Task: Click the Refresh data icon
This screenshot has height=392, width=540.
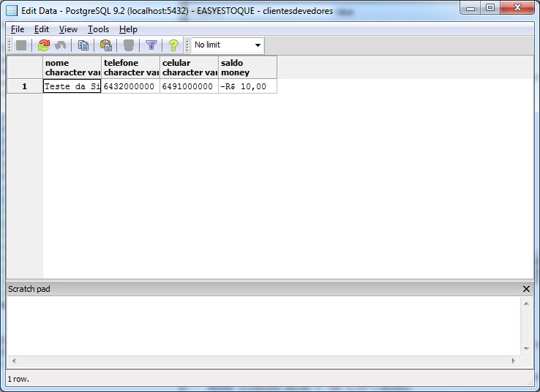Action: pos(43,45)
